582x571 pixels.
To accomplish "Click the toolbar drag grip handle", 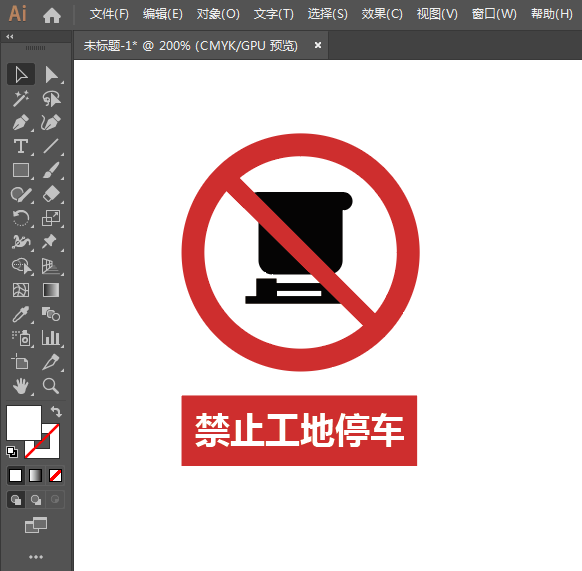I will [36, 48].
